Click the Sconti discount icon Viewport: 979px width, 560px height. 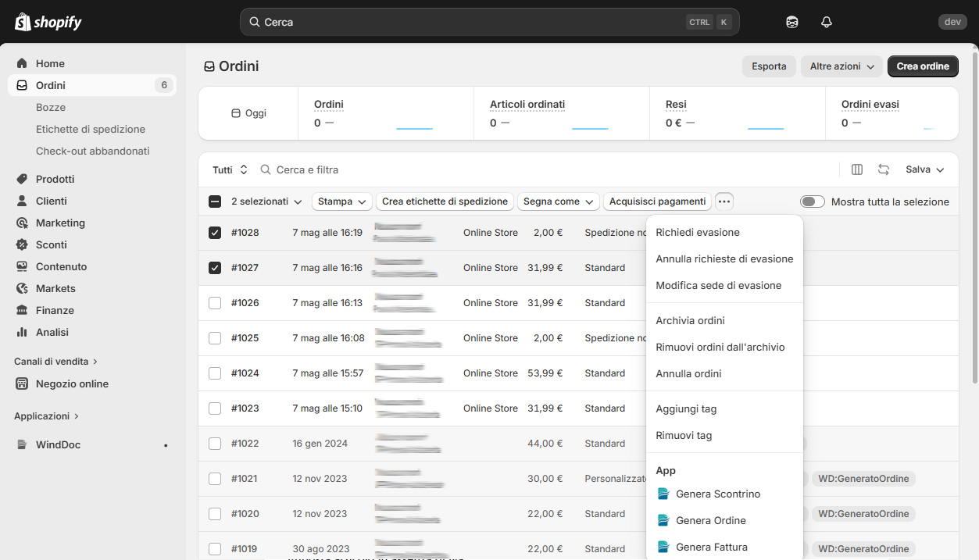[x=22, y=244]
